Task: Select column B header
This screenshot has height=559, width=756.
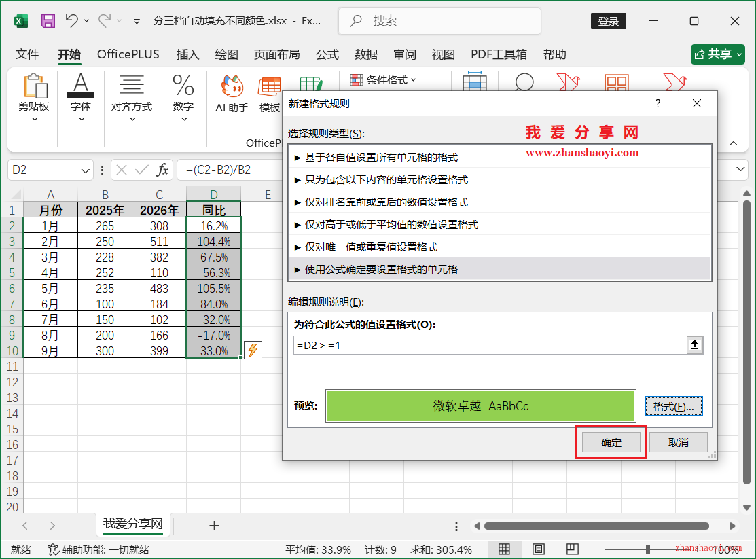Action: coord(105,194)
